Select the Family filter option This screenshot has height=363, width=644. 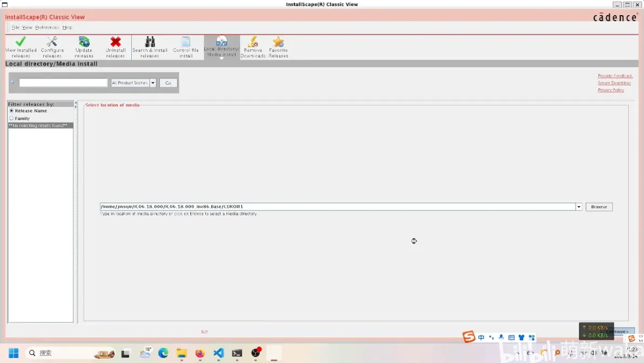click(x=19, y=118)
